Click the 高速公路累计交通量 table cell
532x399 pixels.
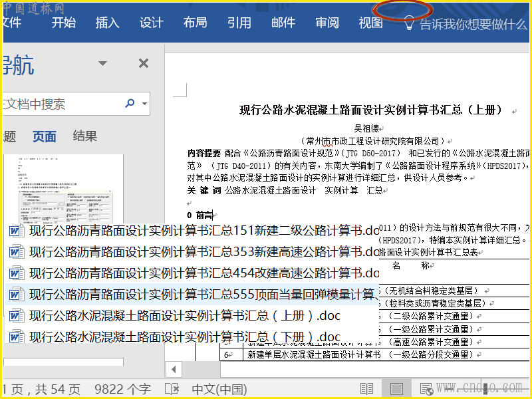click(431, 342)
